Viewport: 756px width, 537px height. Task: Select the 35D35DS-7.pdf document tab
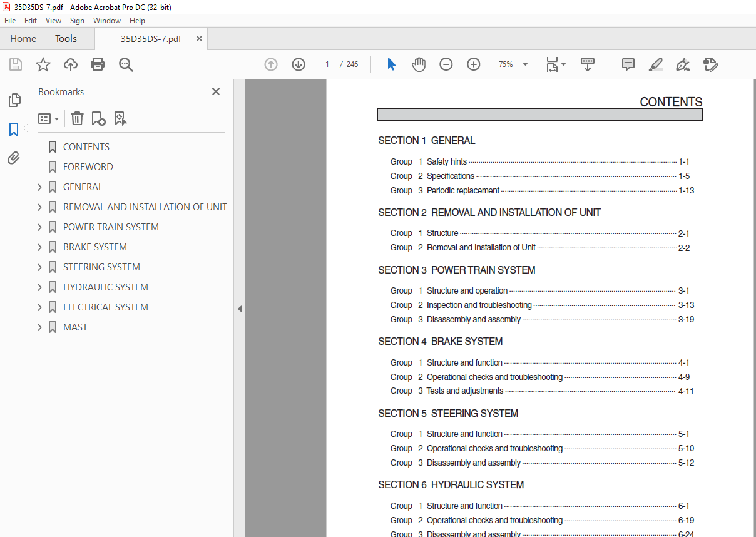[151, 39]
